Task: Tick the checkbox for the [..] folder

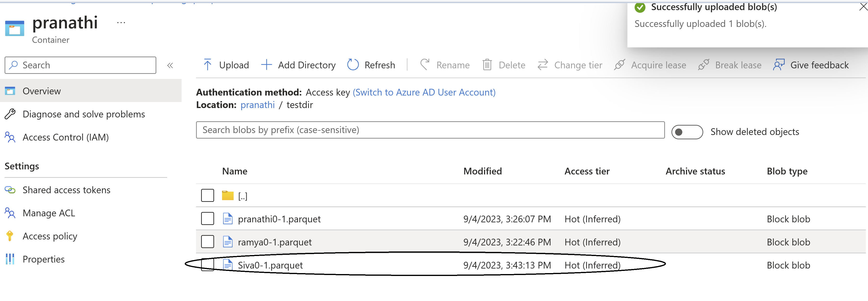Action: tap(208, 196)
